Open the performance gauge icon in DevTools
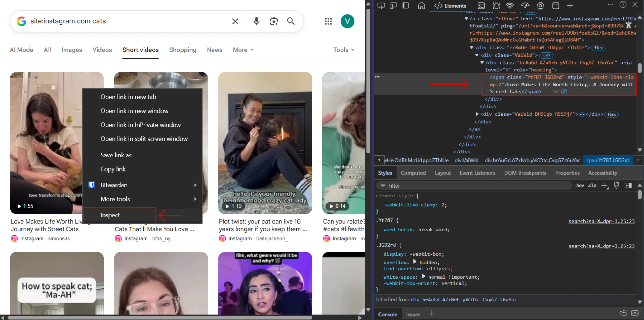 pos(526,6)
